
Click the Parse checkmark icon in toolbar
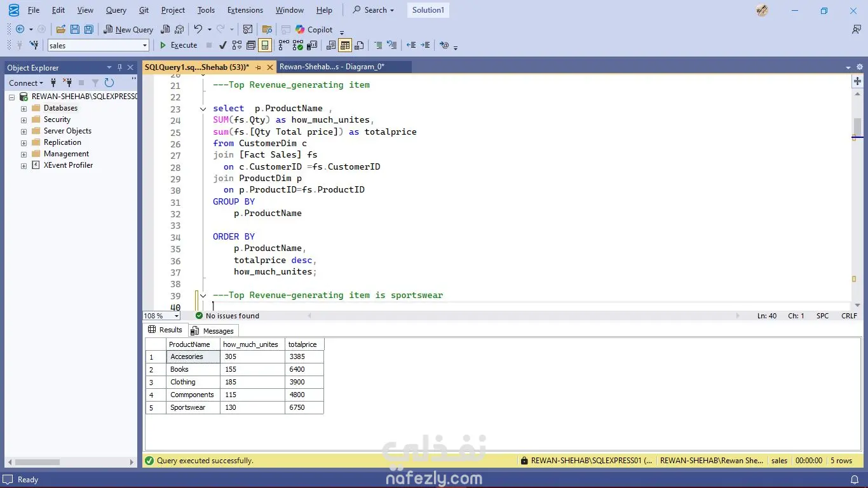coord(222,45)
